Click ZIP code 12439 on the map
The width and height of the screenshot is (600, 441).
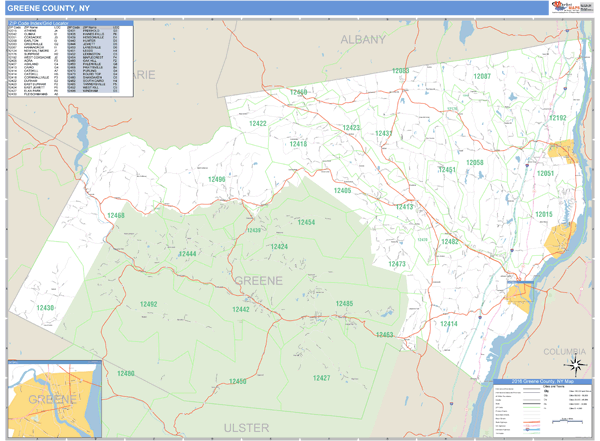pyautogui.click(x=46, y=308)
